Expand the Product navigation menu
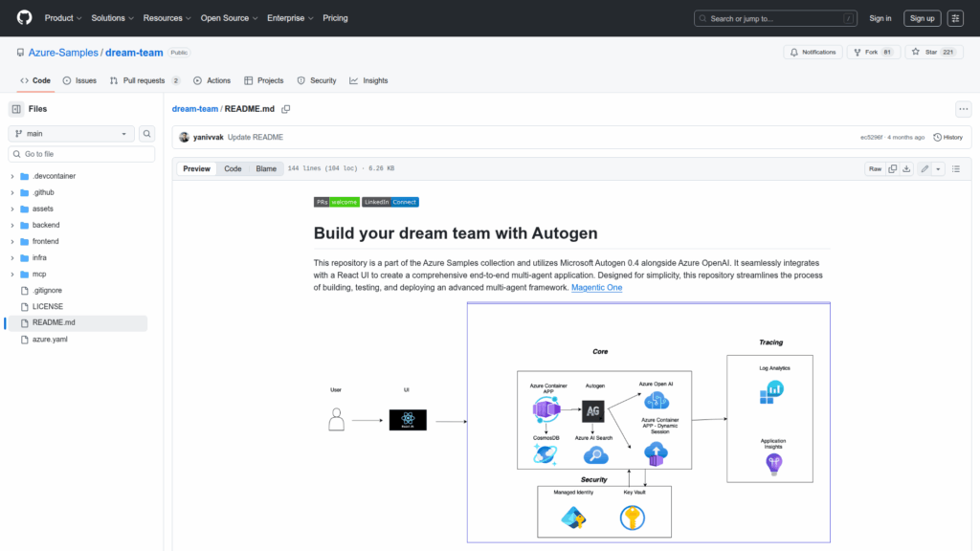The image size is (980, 551). pyautogui.click(x=63, y=18)
